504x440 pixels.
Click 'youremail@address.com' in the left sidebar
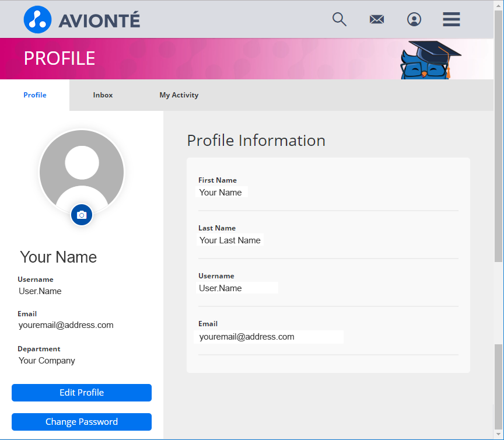66,325
